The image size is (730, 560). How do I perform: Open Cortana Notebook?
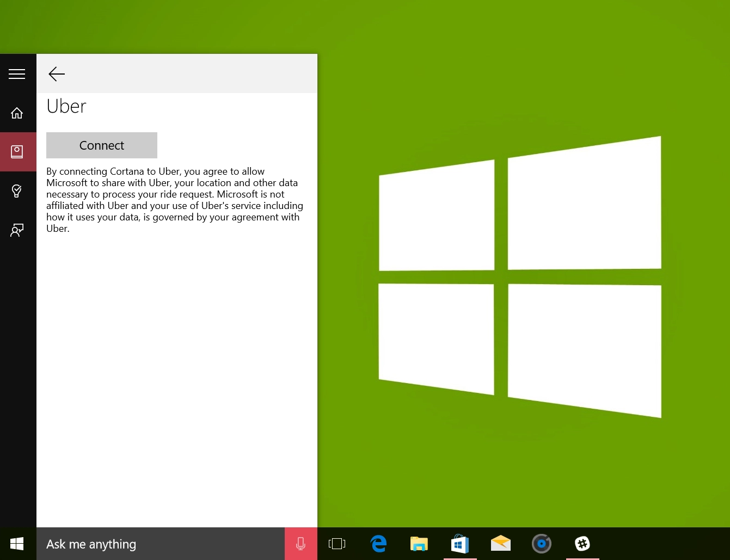coord(17,152)
